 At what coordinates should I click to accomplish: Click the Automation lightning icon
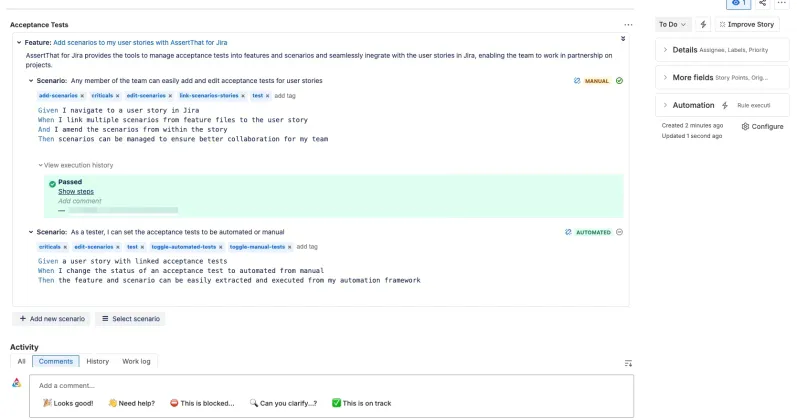coord(725,105)
